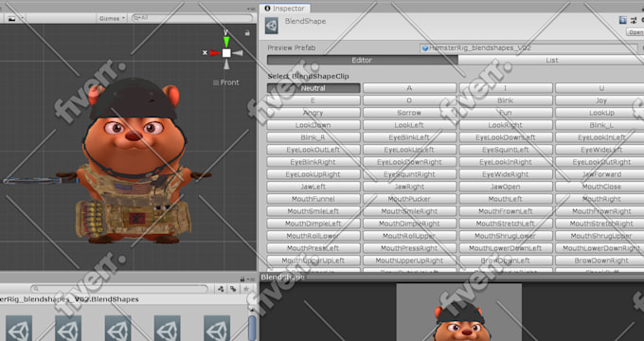This screenshot has height=341, width=644.
Task: Select the MouthDimpleLeft clip button
Action: pyautogui.click(x=313, y=224)
